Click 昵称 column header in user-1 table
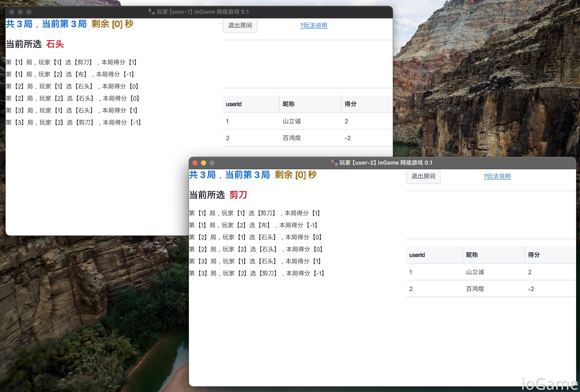The width and height of the screenshot is (580, 392). (288, 104)
